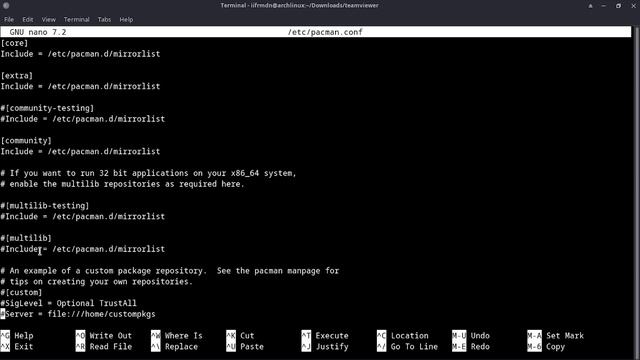The width and height of the screenshot is (640, 360).
Task: Click the 'tips on creating your own repositories' line
Action: (97, 282)
